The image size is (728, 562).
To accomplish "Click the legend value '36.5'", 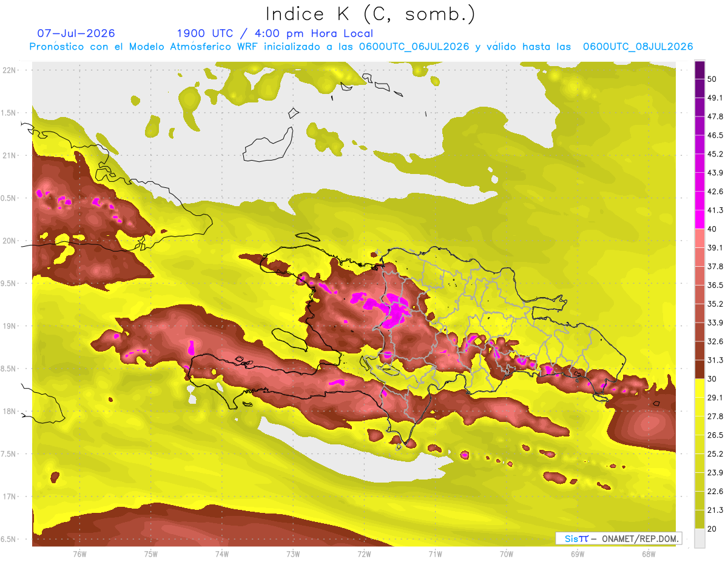I will click(715, 285).
